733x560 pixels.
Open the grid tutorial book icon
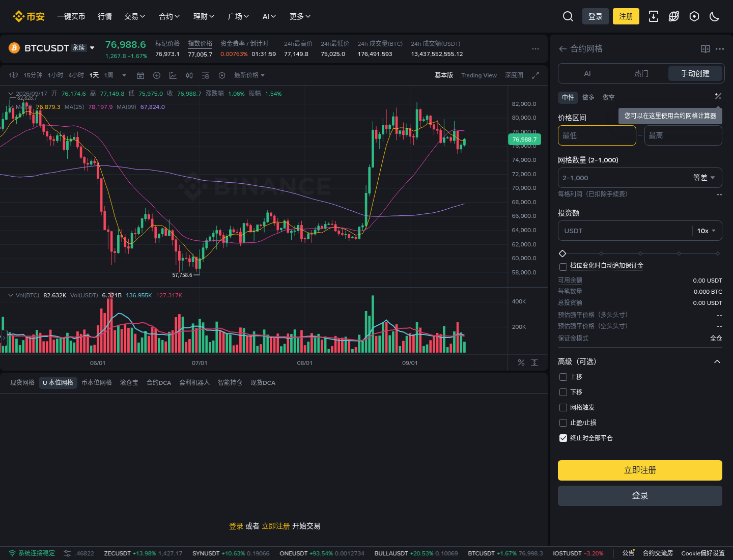[x=706, y=49]
